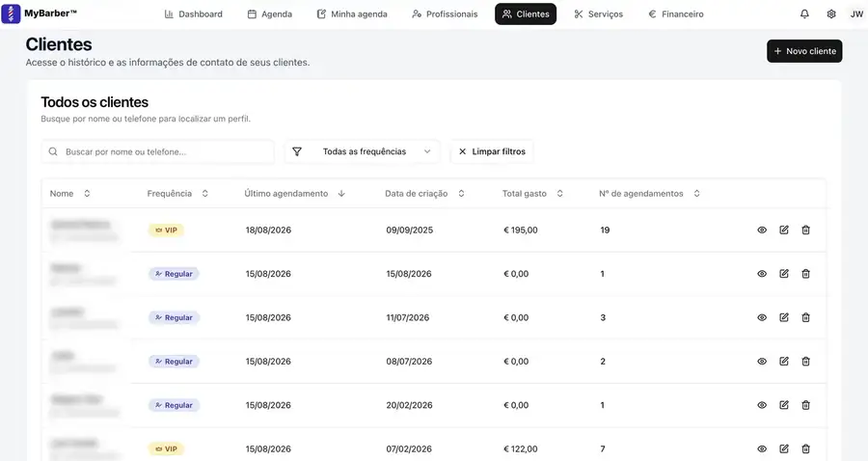Click the filter funnel icon

(x=297, y=151)
